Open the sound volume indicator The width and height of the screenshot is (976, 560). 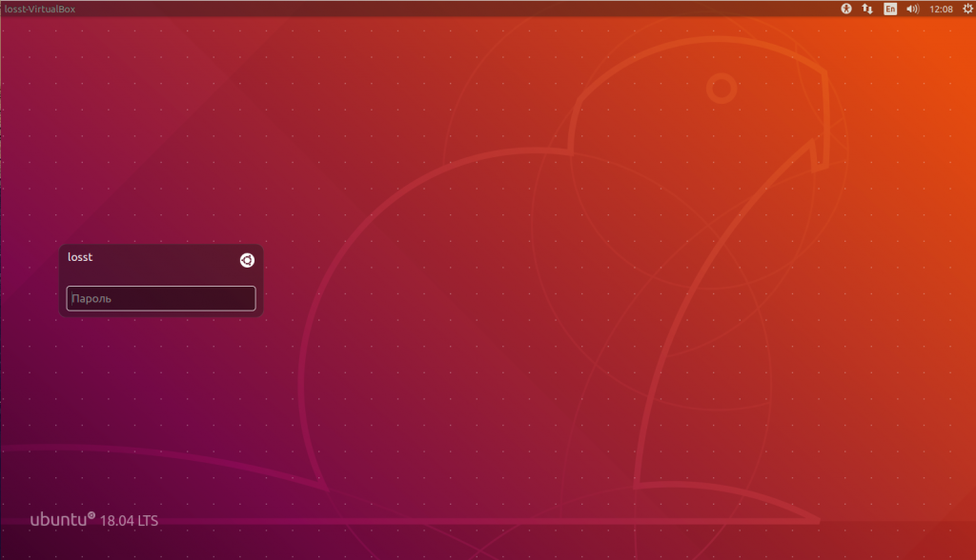(x=912, y=9)
